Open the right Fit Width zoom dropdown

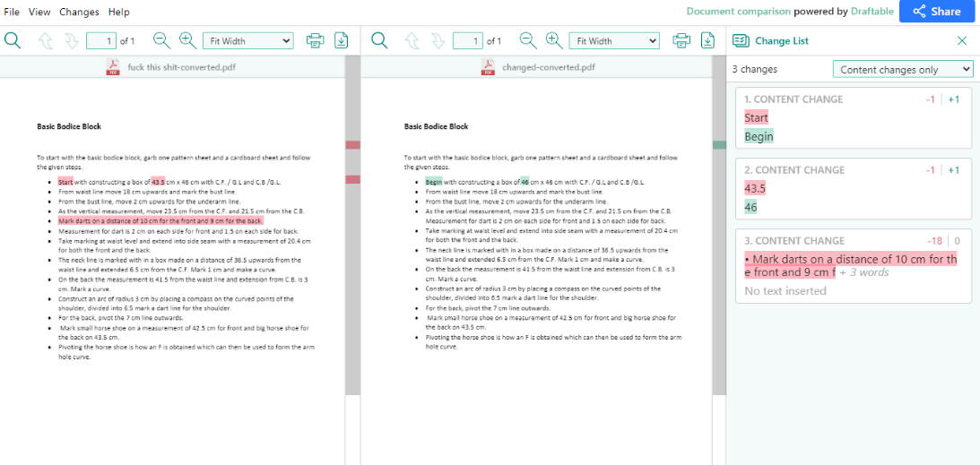[614, 40]
